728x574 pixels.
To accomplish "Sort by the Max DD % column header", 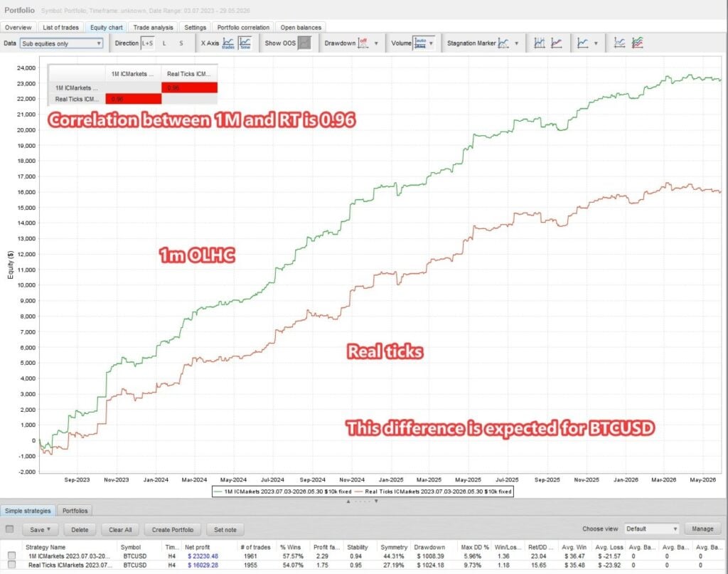I will pos(474,547).
